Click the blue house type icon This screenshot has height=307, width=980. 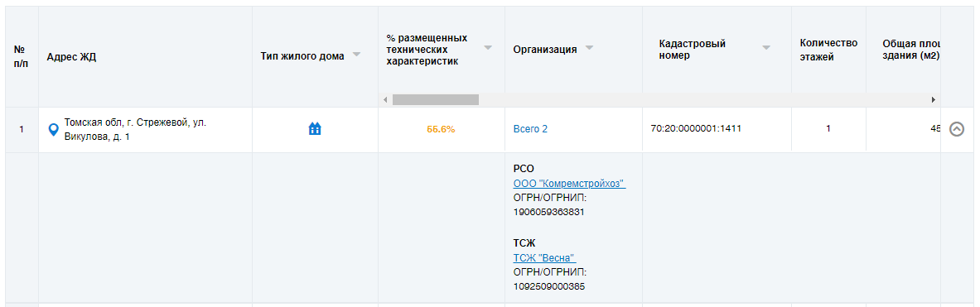click(315, 128)
